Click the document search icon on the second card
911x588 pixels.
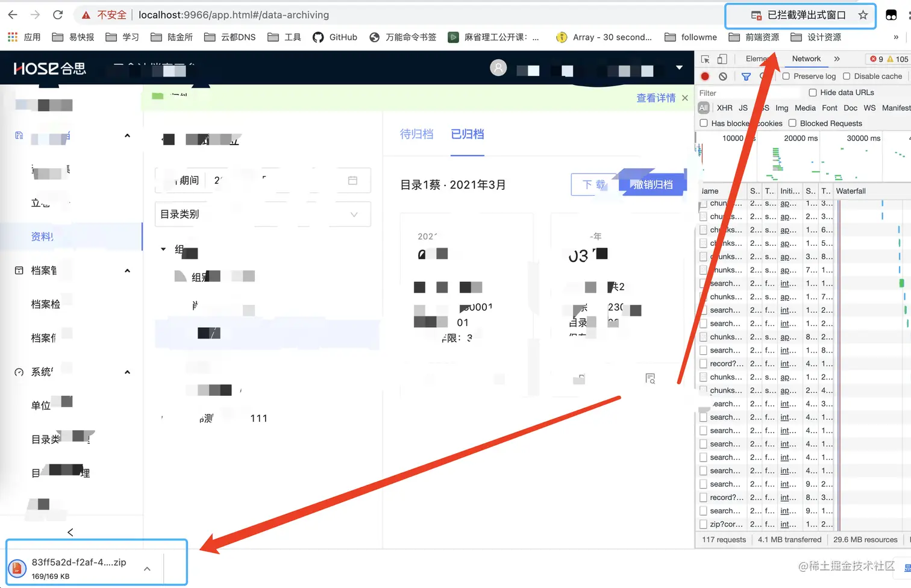650,378
